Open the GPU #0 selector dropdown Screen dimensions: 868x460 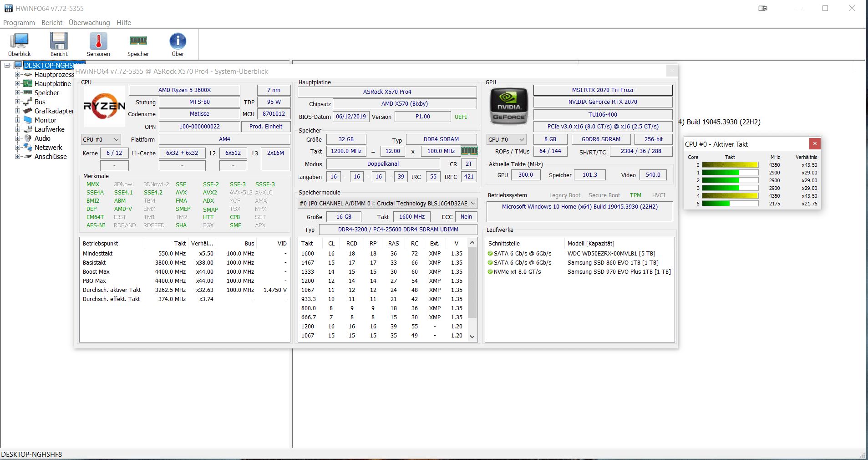pyautogui.click(x=506, y=139)
